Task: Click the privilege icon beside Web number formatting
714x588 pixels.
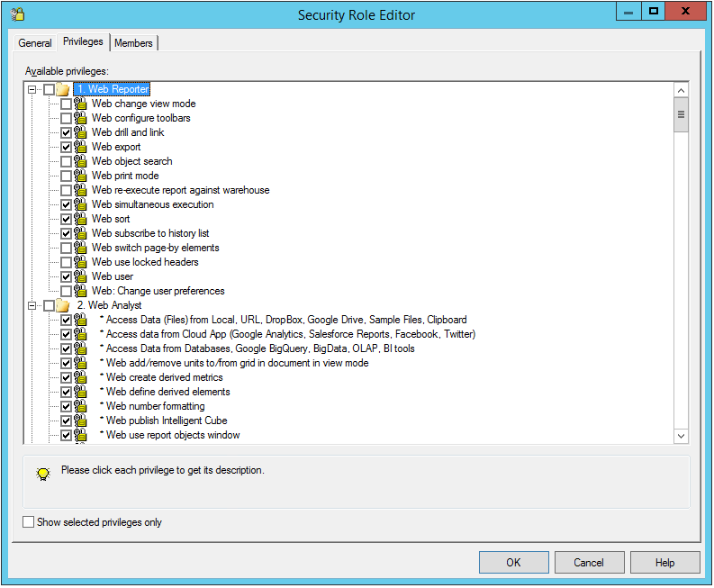Action: coord(80,406)
